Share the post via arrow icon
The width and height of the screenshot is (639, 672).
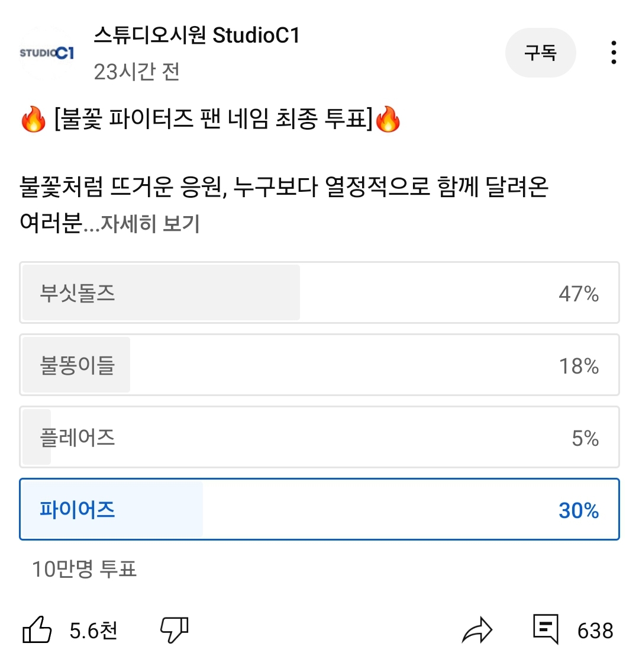(477, 630)
